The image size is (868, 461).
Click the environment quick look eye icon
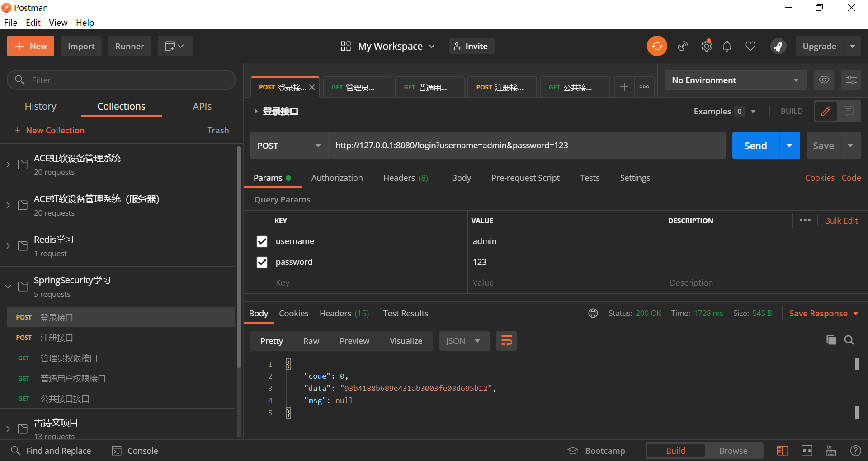[x=824, y=80]
